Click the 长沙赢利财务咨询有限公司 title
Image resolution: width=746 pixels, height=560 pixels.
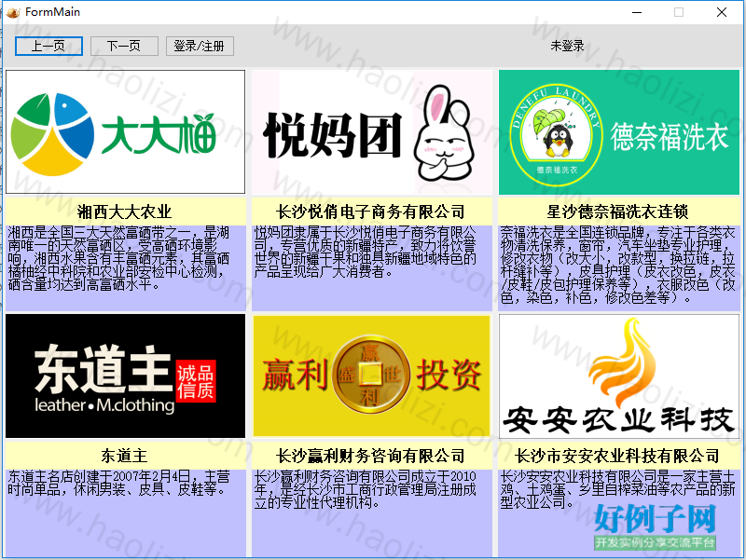(x=372, y=456)
